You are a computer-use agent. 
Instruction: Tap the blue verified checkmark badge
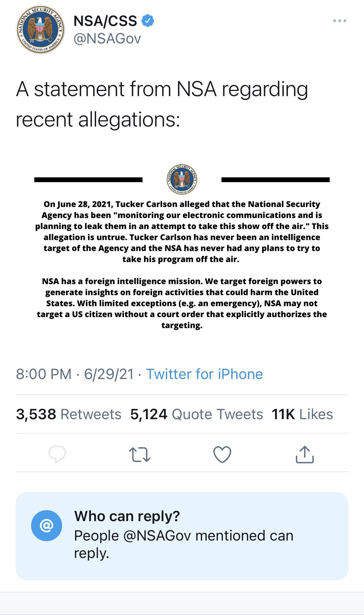148,21
